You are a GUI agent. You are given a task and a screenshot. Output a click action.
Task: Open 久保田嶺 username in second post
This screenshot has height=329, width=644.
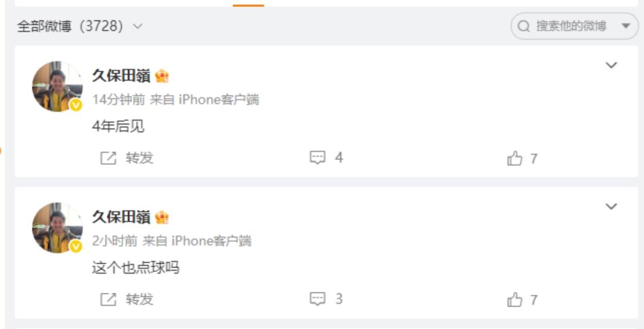pyautogui.click(x=121, y=217)
